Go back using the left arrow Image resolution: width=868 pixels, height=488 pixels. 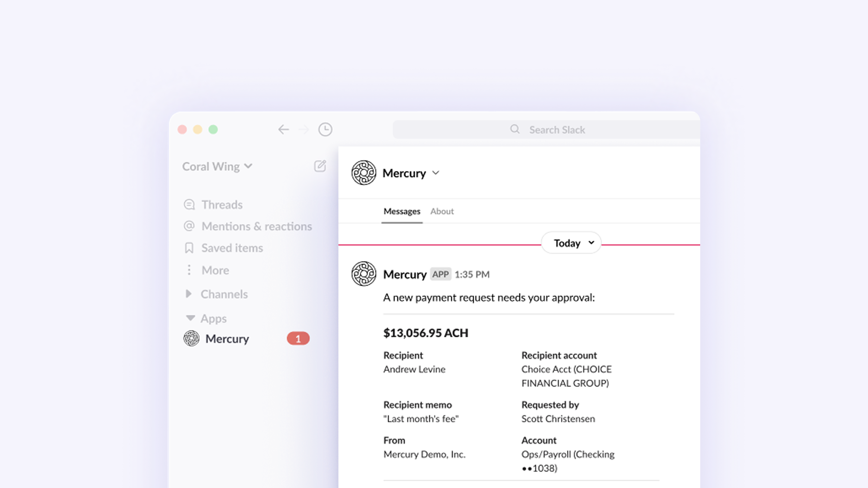tap(284, 130)
